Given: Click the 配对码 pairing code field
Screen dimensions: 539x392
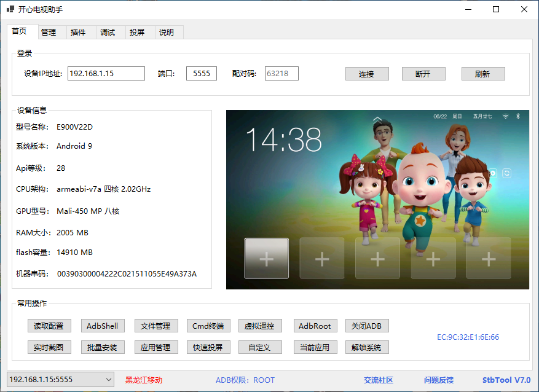Looking at the screenshot, I should coord(281,74).
